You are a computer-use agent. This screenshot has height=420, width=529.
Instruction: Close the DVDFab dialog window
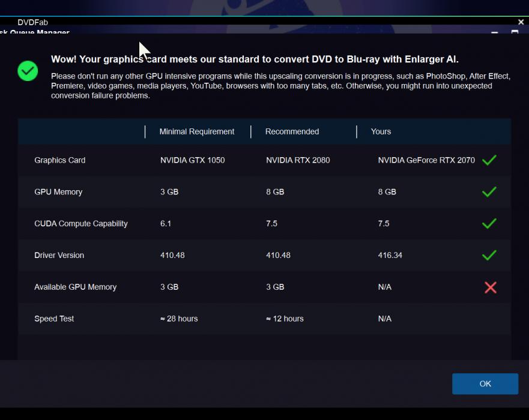521,22
